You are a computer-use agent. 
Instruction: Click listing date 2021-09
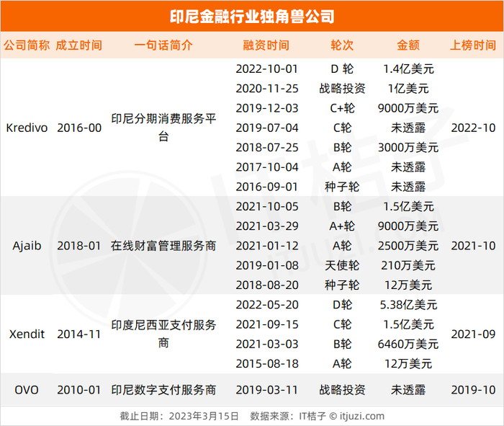473,334
